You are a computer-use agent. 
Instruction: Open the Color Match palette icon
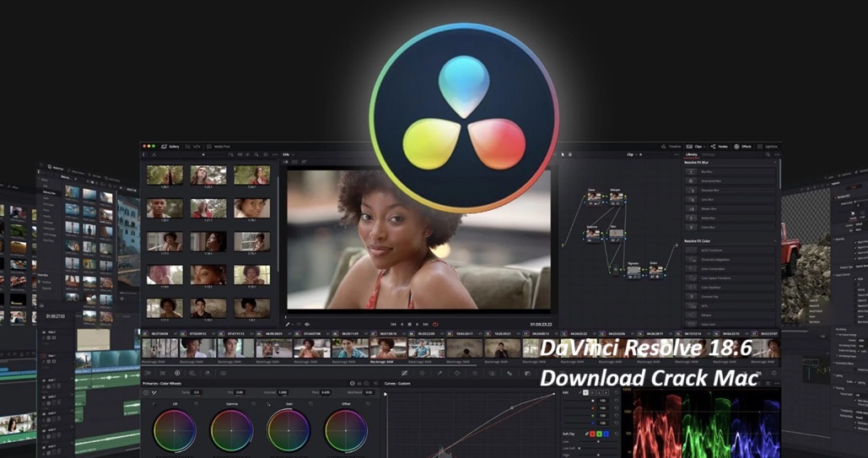click(162, 374)
